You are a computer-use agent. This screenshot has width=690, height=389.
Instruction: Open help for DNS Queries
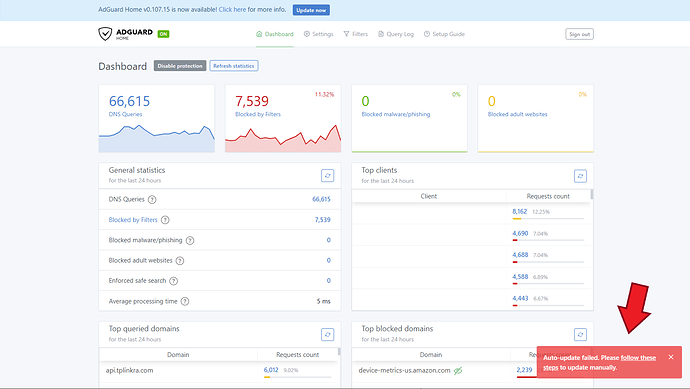coord(152,199)
